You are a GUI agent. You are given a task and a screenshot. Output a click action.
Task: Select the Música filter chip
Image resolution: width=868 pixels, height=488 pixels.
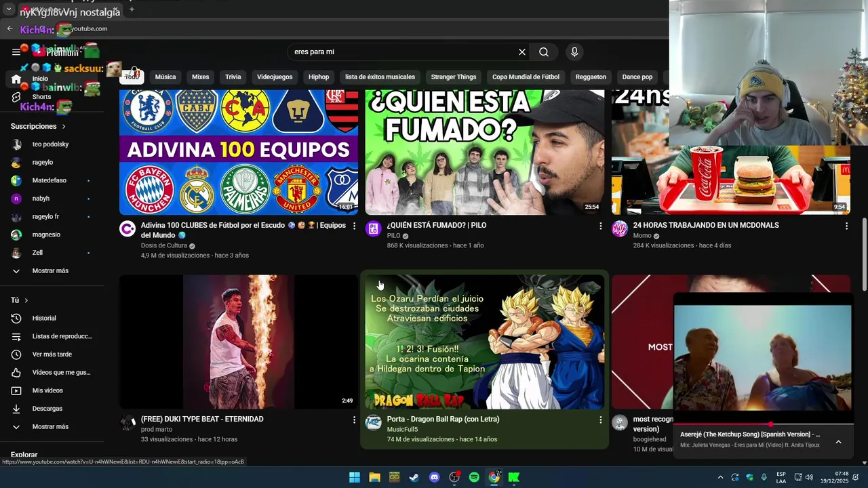point(165,77)
